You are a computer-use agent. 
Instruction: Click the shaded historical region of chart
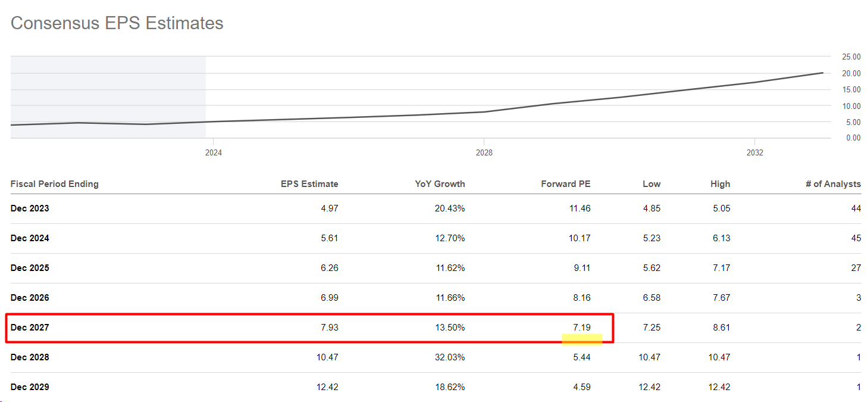point(107,89)
